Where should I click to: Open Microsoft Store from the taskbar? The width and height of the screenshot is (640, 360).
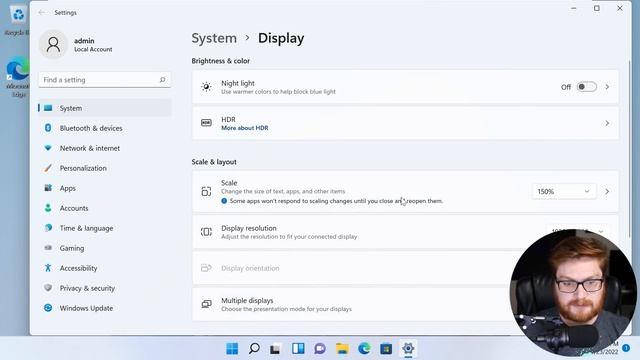386,349
